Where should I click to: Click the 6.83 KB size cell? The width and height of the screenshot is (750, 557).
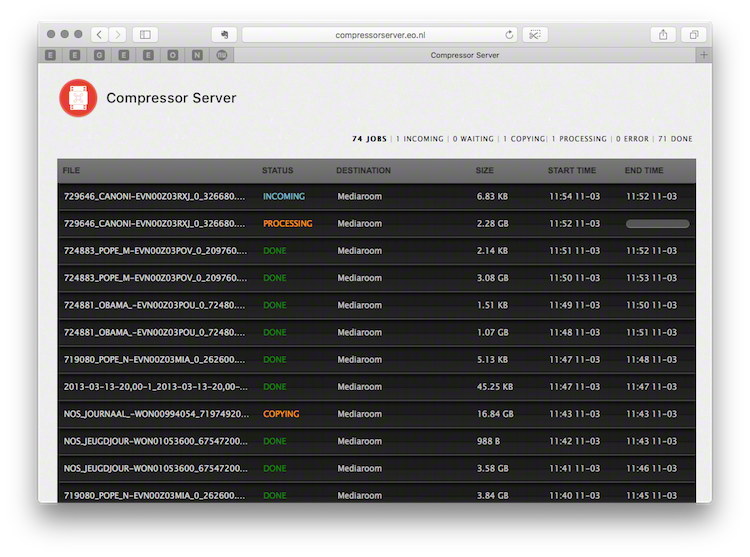pos(492,197)
